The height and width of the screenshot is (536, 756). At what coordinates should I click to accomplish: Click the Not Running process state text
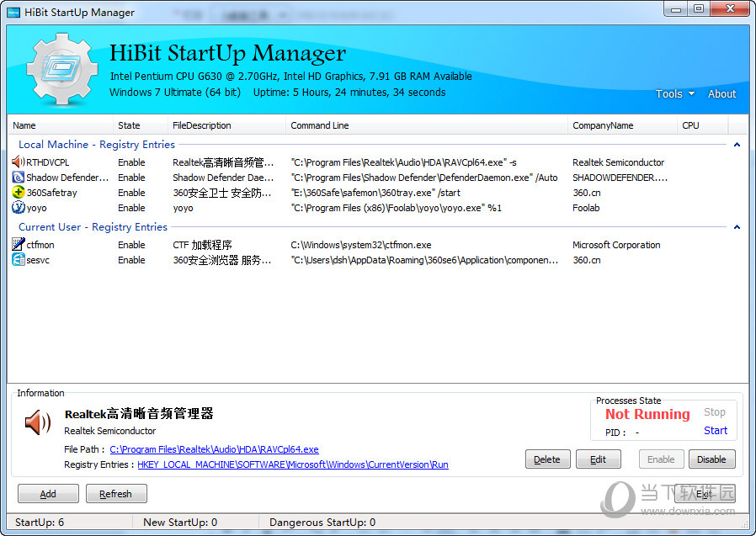coord(647,414)
